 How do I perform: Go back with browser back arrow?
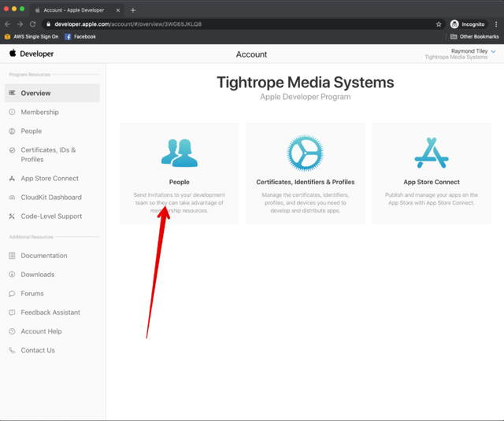8,24
